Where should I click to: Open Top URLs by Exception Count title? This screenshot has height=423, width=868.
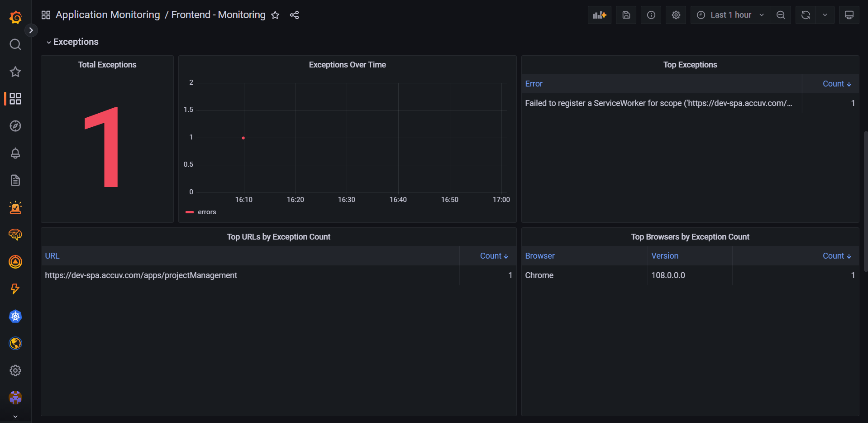click(x=279, y=237)
